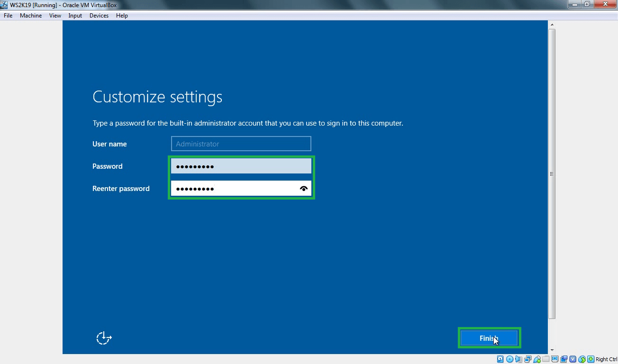This screenshot has width=618, height=364.
Task: Open the Ease of Access icon
Action: [104, 338]
